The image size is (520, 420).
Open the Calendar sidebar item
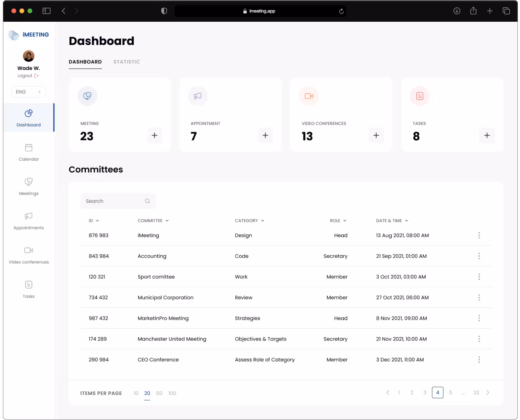pos(29,152)
